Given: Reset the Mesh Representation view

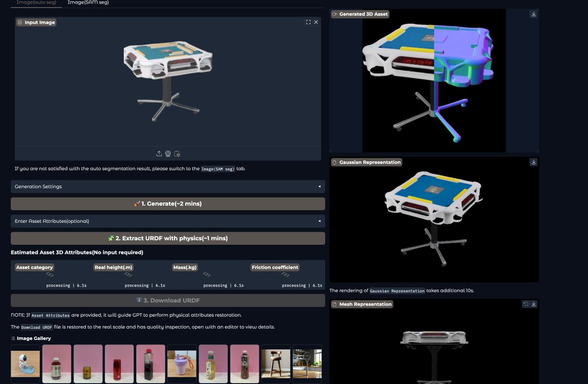Looking at the screenshot, I should coord(526,304).
